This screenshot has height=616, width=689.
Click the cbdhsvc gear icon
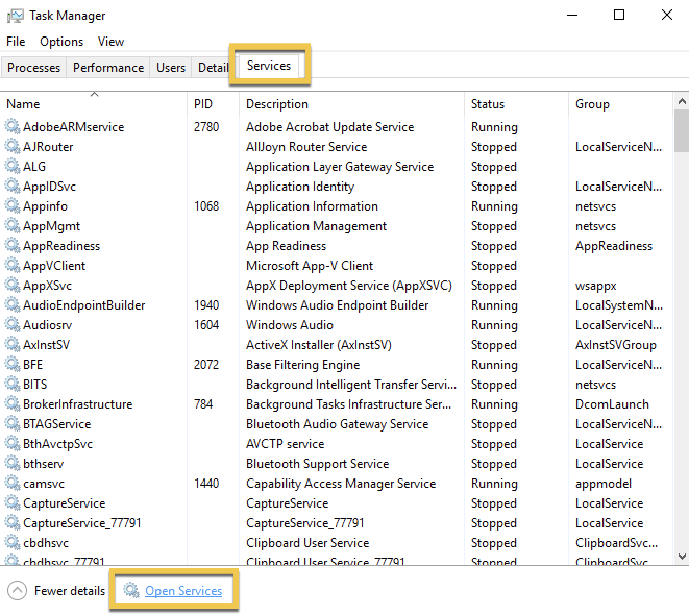tap(13, 543)
